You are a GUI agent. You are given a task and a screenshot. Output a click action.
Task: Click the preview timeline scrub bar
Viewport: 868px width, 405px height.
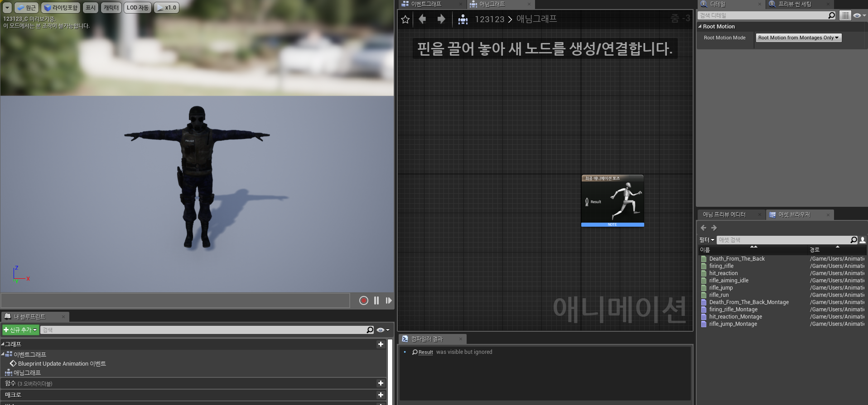pos(175,300)
